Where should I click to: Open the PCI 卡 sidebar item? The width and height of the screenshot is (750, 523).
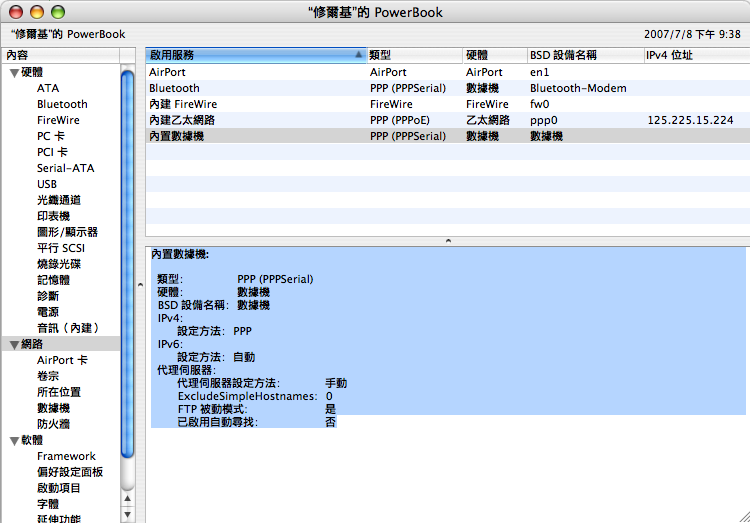pos(52,152)
